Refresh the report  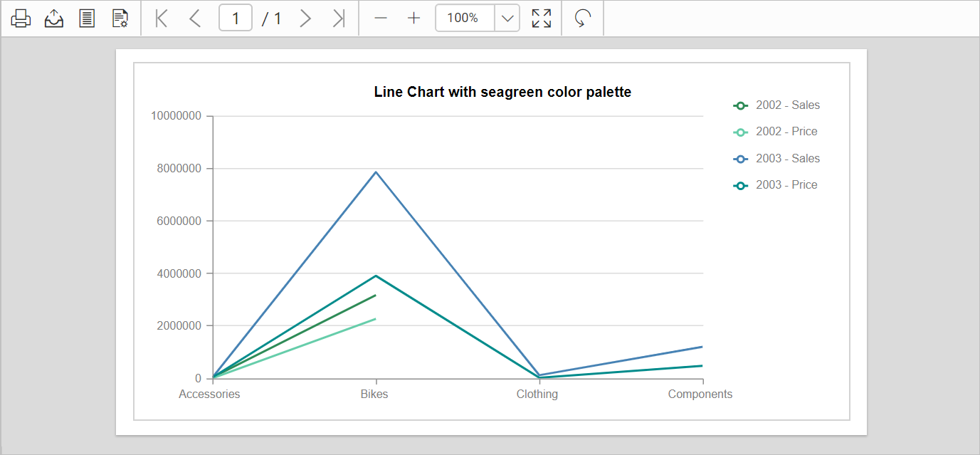point(583,19)
